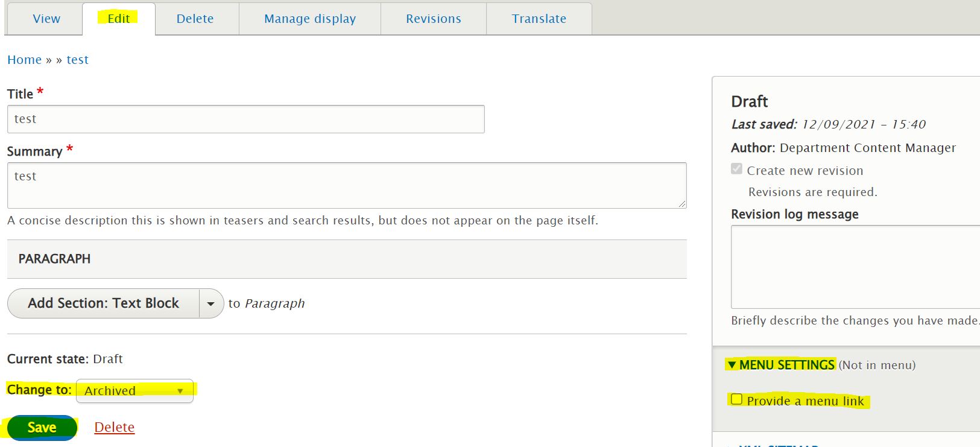Switch to the Edit tab
The image size is (980, 447).
(x=119, y=19)
